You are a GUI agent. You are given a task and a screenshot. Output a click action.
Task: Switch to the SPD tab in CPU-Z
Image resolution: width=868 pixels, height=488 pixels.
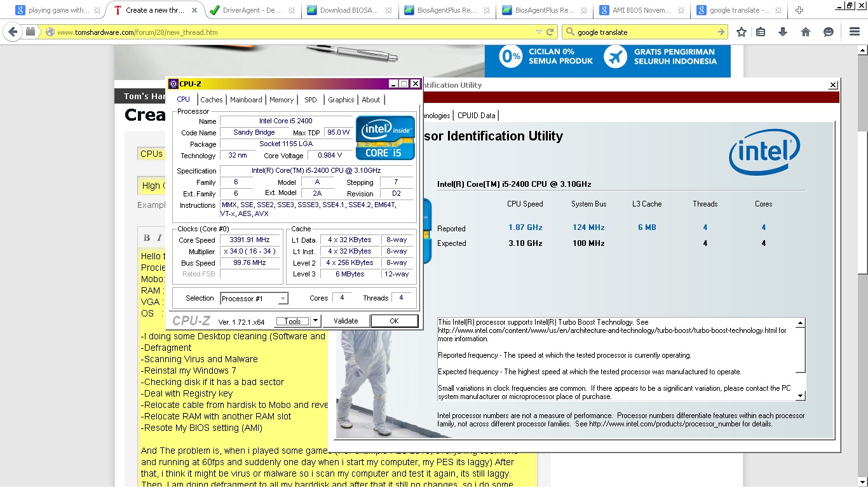[x=310, y=100]
